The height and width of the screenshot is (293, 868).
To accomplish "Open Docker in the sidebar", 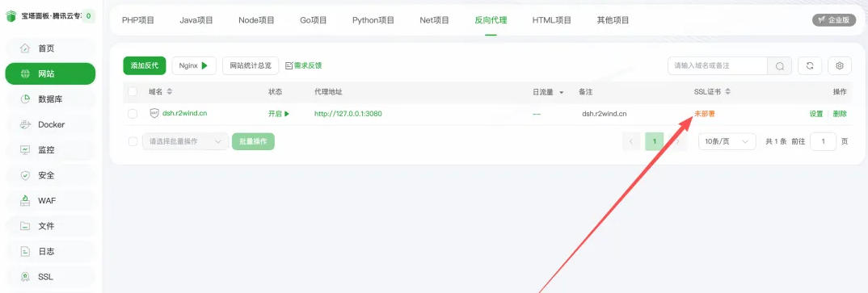I will pos(50,125).
